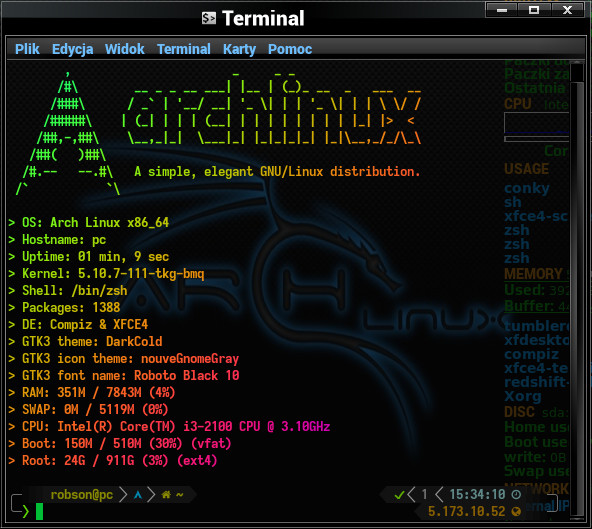Click the Arch logo icon in the prompt
Image resolution: width=592 pixels, height=529 pixels.
click(138, 495)
